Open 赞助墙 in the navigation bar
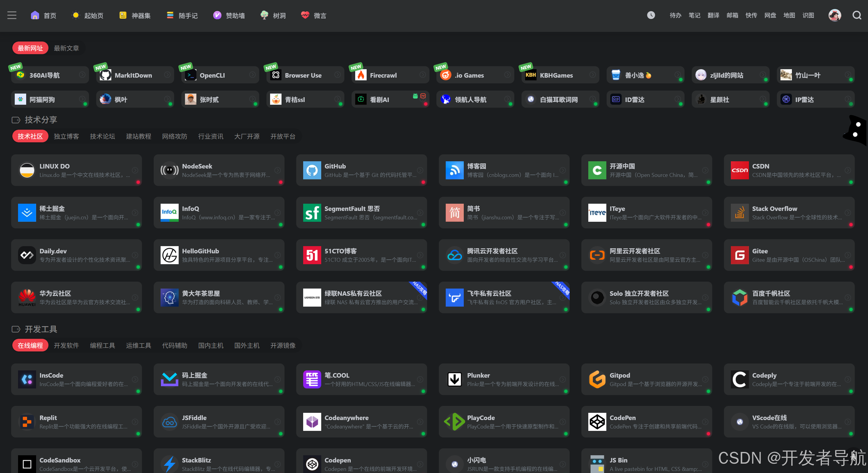Viewport: 868px width, 473px height. 229,16
